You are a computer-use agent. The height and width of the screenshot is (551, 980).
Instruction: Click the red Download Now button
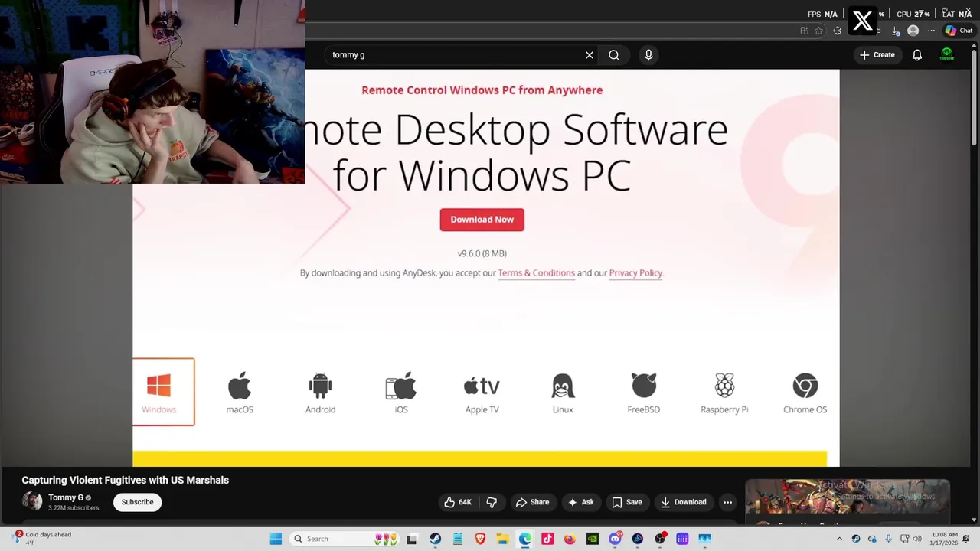[482, 220]
